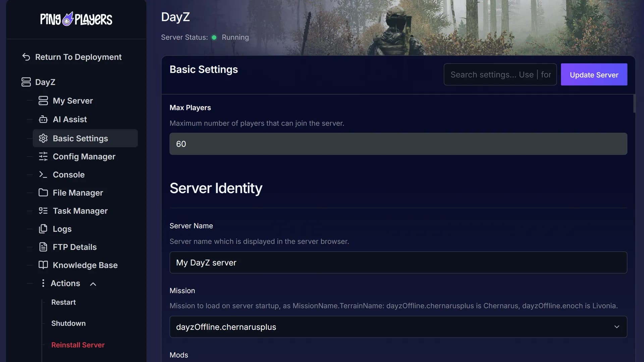
Task: Click Restart under Actions
Action: point(63,302)
